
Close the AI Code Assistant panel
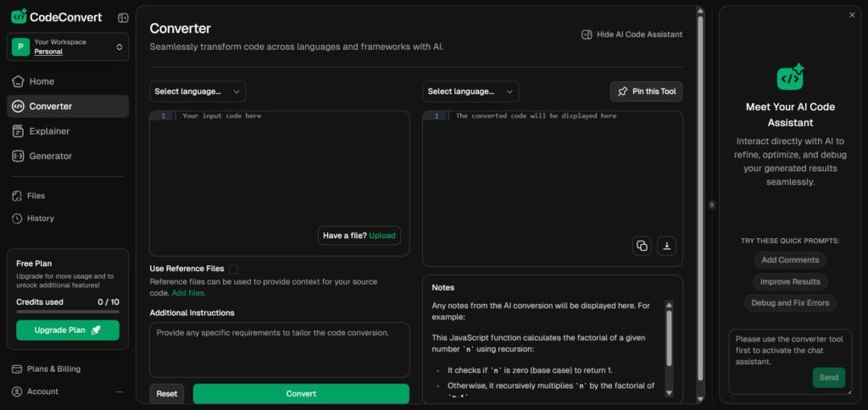pyautogui.click(x=852, y=14)
